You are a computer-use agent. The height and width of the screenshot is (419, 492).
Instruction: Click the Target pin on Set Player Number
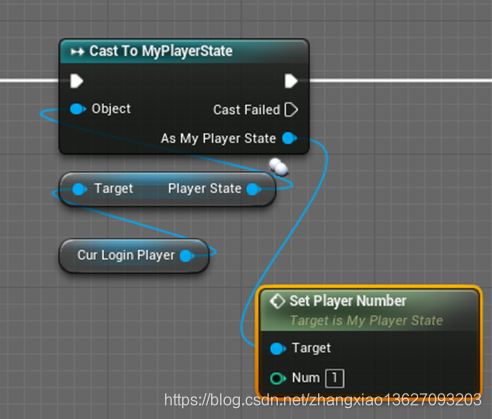tap(278, 349)
